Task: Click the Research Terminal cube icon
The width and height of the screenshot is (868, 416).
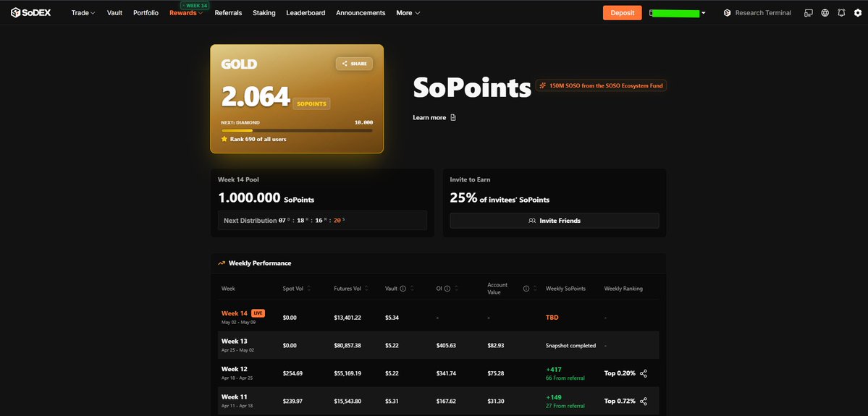Action: (728, 13)
